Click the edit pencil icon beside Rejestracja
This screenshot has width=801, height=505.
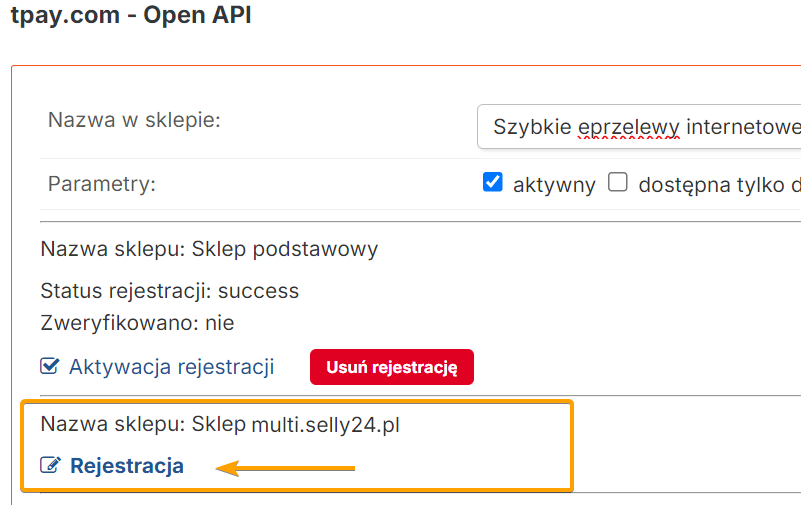[x=50, y=465]
